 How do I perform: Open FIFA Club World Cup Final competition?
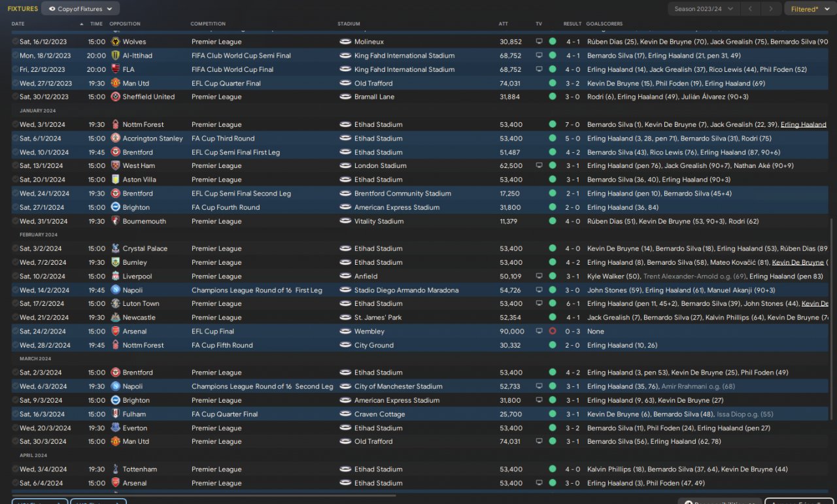point(232,69)
